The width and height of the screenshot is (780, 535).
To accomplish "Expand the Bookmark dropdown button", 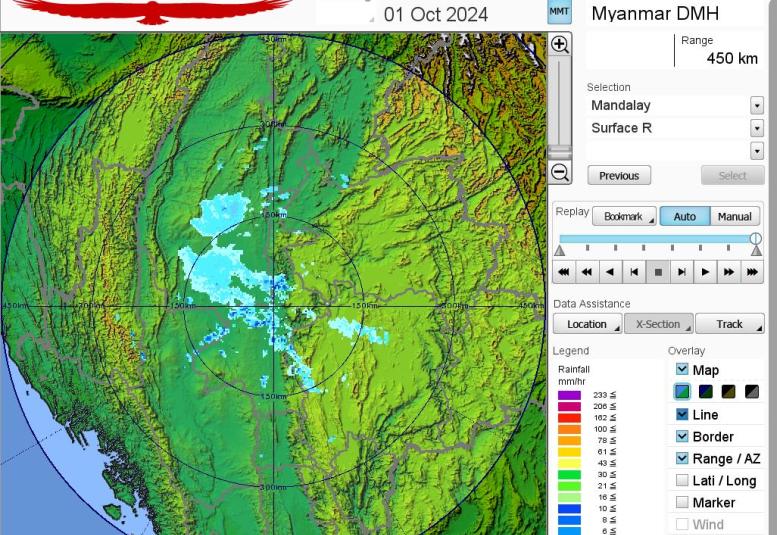I will click(624, 217).
